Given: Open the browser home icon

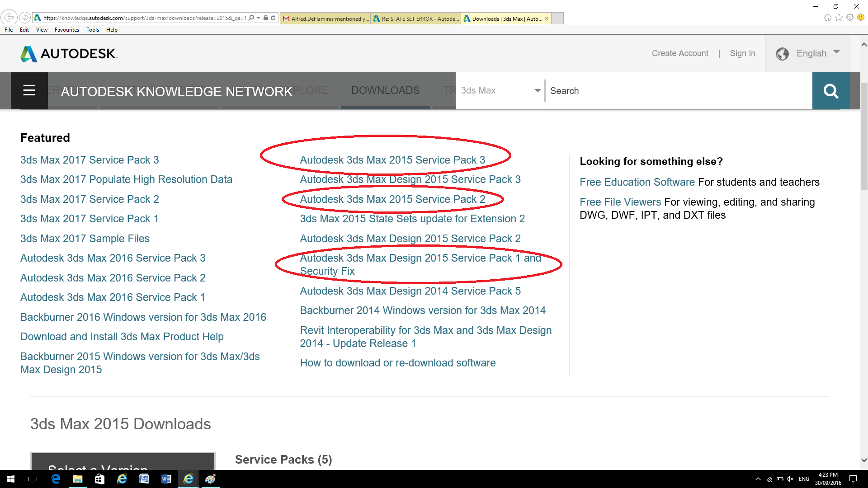Looking at the screenshot, I should (x=827, y=18).
